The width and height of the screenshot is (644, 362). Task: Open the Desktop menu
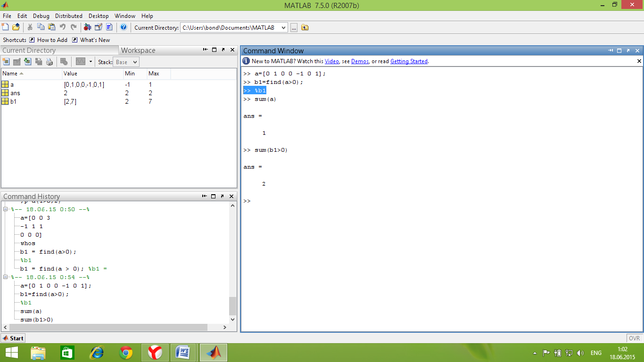point(99,16)
